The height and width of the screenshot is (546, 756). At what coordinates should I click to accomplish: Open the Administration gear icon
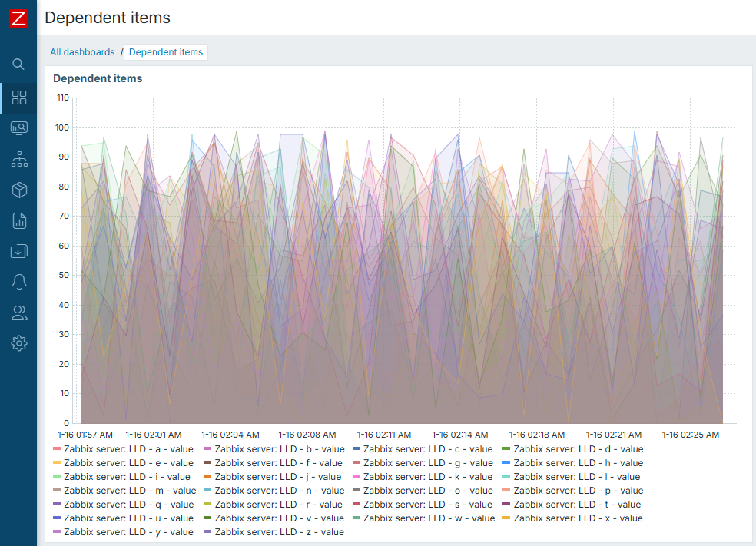tap(19, 343)
